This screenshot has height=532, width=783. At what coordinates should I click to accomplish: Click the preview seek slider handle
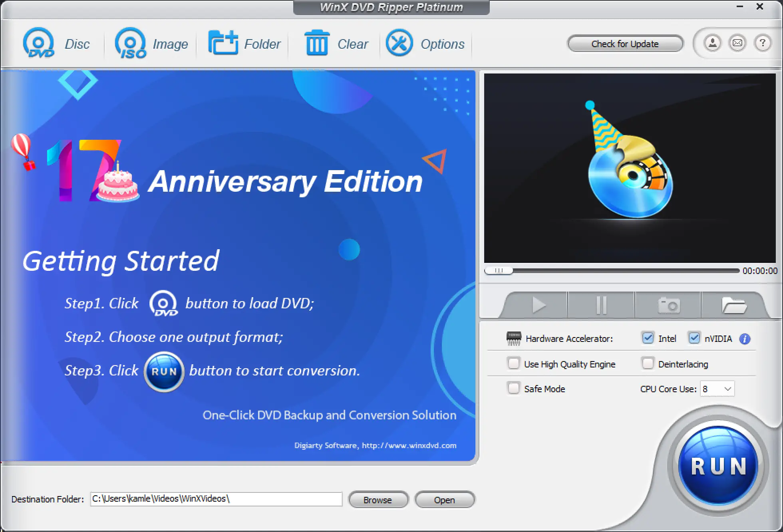point(499,270)
